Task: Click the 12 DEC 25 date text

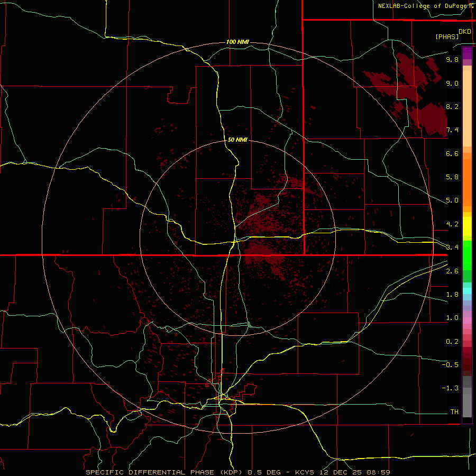Action: (x=341, y=472)
